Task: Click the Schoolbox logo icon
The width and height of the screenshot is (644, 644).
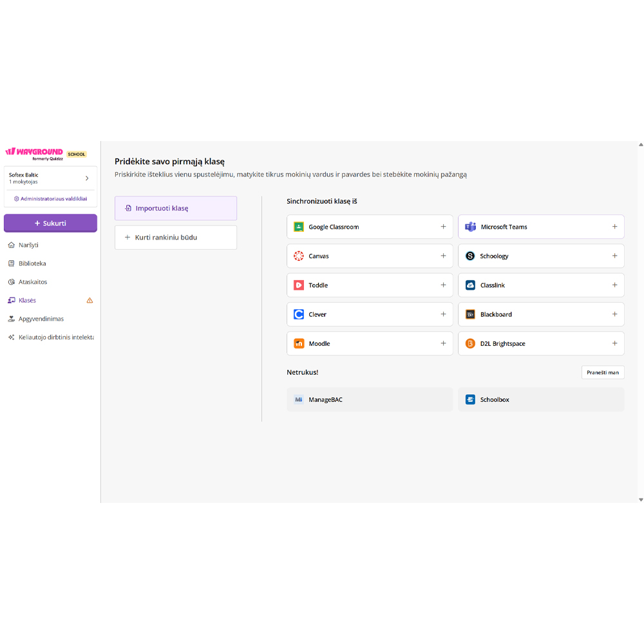Action: tap(470, 400)
